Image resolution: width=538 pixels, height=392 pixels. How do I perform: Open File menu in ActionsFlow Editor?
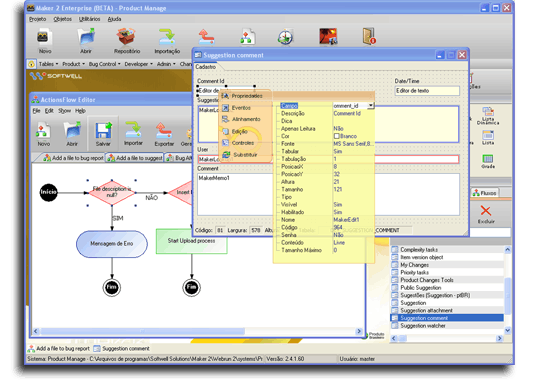[x=36, y=111]
